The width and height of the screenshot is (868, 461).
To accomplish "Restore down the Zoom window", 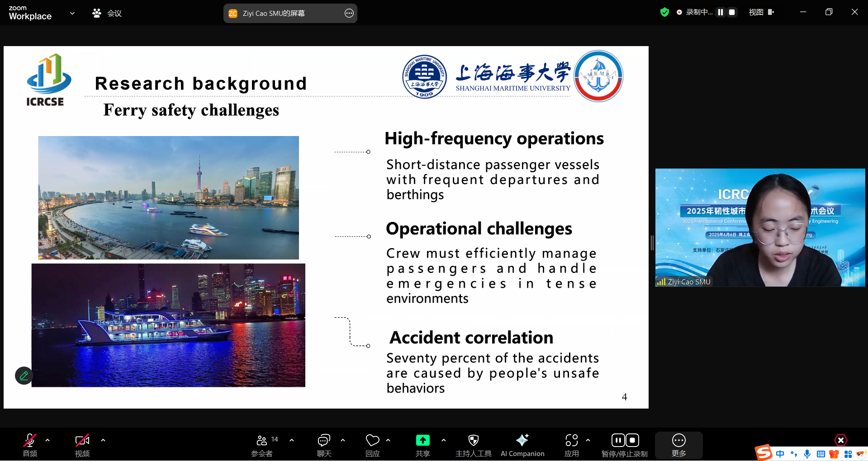I will click(x=829, y=12).
